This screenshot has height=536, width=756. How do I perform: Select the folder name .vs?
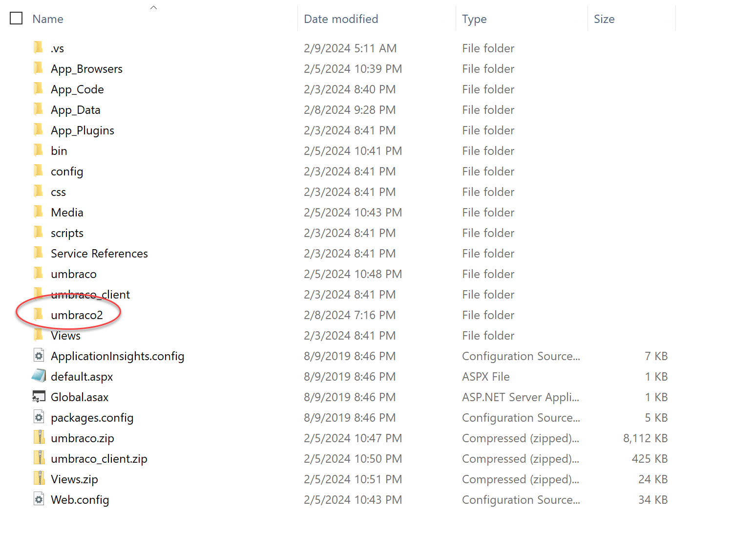click(x=57, y=48)
